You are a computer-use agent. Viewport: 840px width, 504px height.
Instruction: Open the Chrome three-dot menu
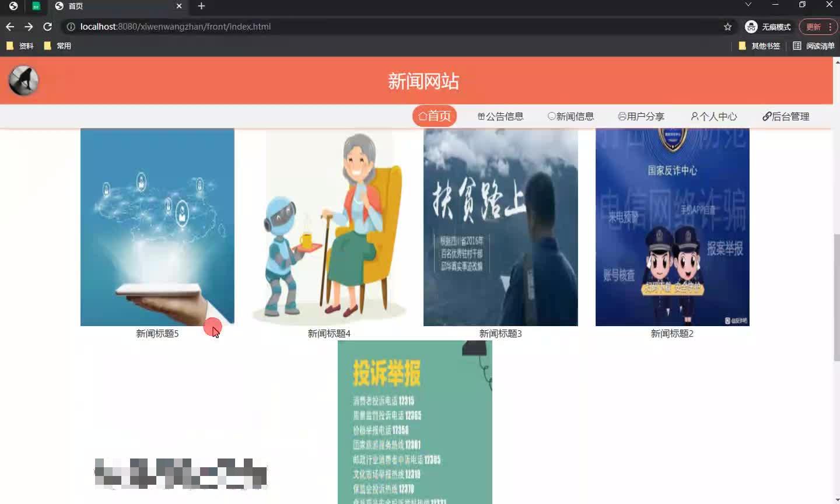point(829,27)
